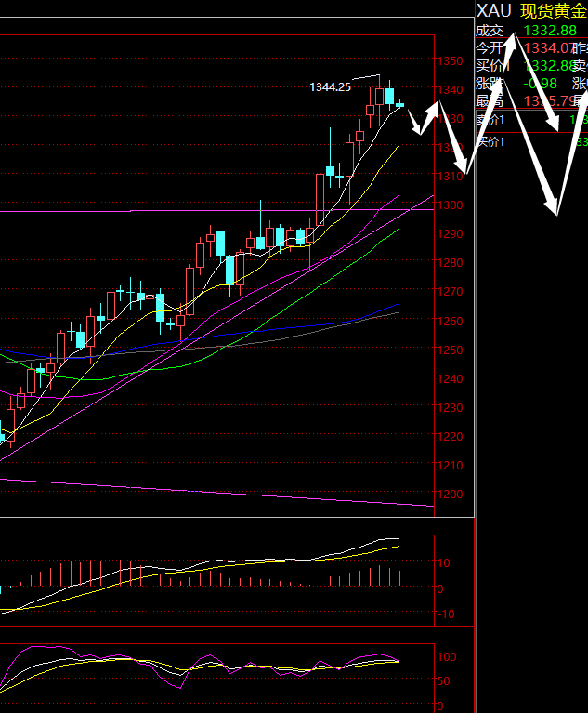Click the 100 label on oscillator axis
The image size is (588, 713).
[447, 656]
